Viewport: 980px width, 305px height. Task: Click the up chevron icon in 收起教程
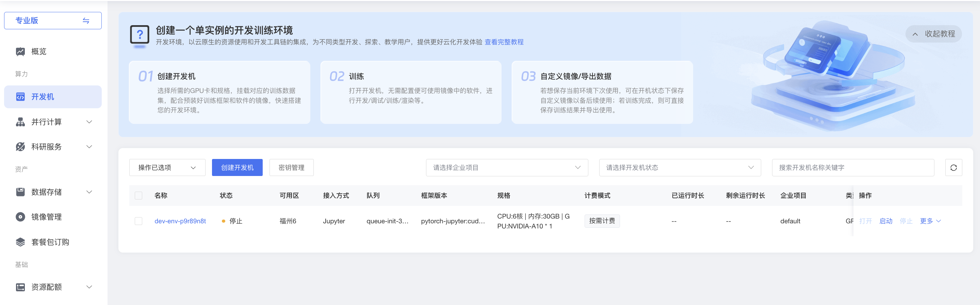[x=915, y=34]
